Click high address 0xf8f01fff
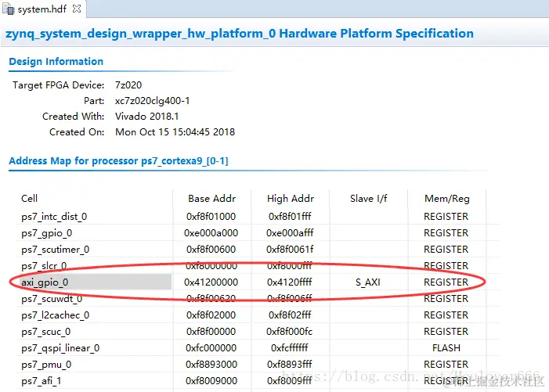 tap(290, 217)
